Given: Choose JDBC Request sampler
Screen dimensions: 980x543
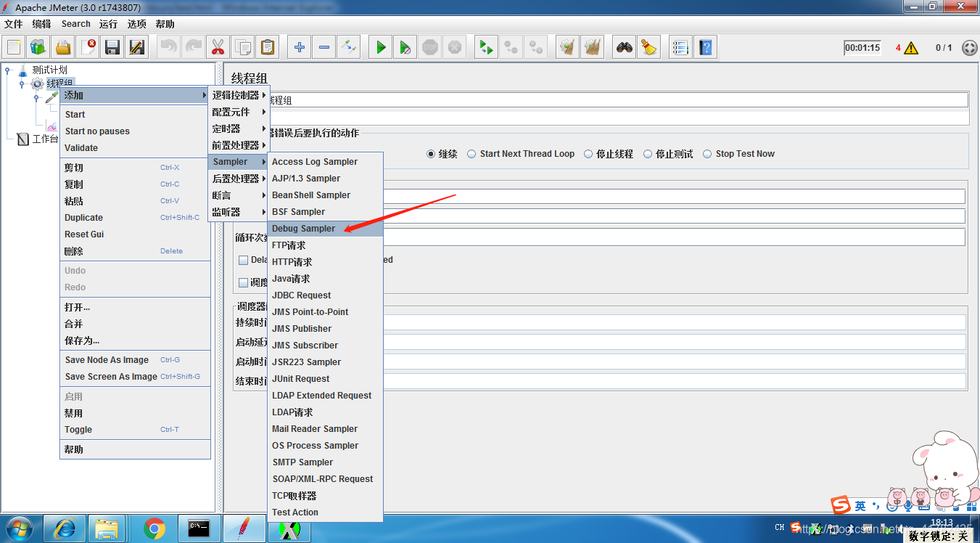Looking at the screenshot, I should pos(325,295).
